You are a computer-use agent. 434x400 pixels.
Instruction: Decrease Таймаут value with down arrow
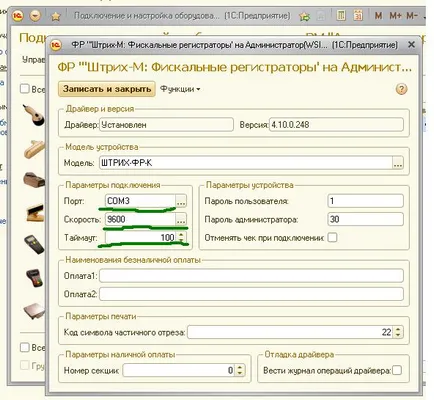pyautogui.click(x=181, y=240)
